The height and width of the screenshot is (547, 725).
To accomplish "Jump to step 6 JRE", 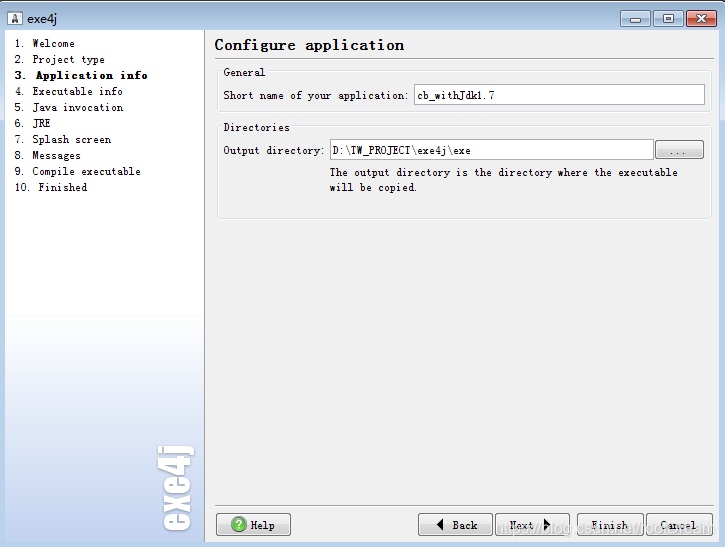I will pyautogui.click(x=32, y=123).
